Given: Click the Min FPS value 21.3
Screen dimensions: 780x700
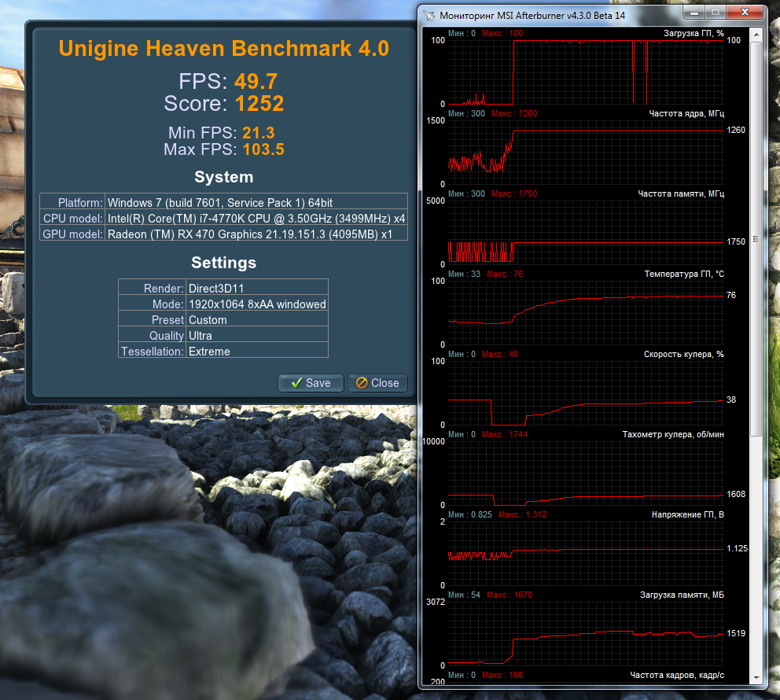Looking at the screenshot, I should pyautogui.click(x=258, y=133).
